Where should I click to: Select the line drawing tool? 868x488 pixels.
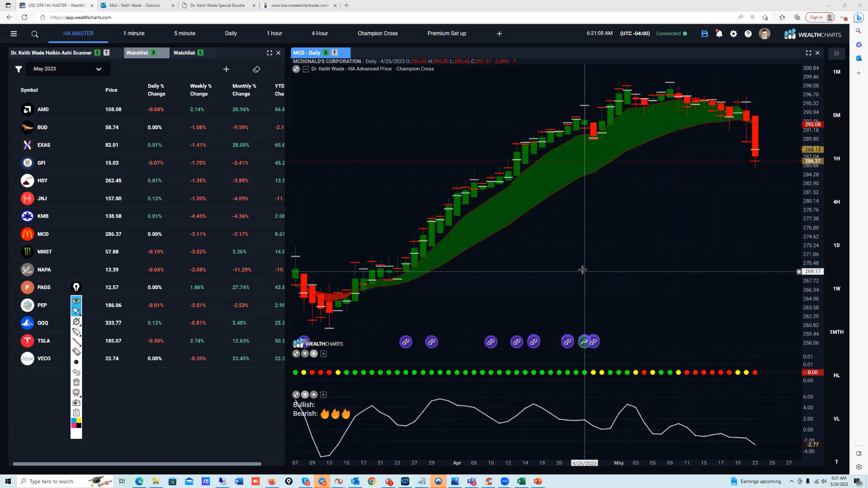click(x=76, y=342)
